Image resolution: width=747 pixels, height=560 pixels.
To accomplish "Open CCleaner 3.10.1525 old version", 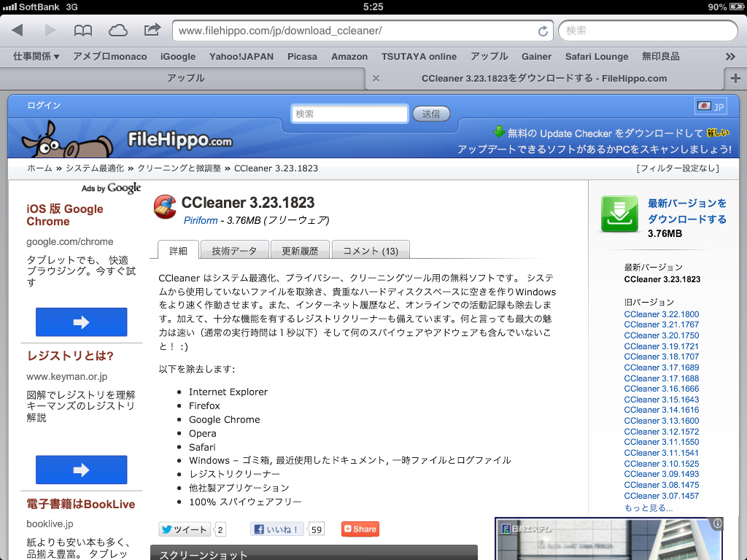I will pos(662,464).
